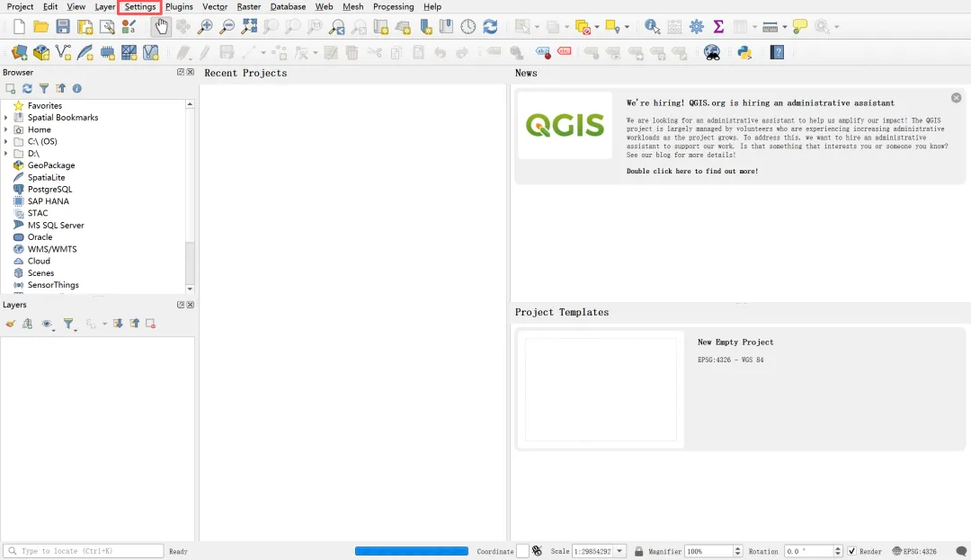Open the Data Source Manager icon

tap(19, 53)
